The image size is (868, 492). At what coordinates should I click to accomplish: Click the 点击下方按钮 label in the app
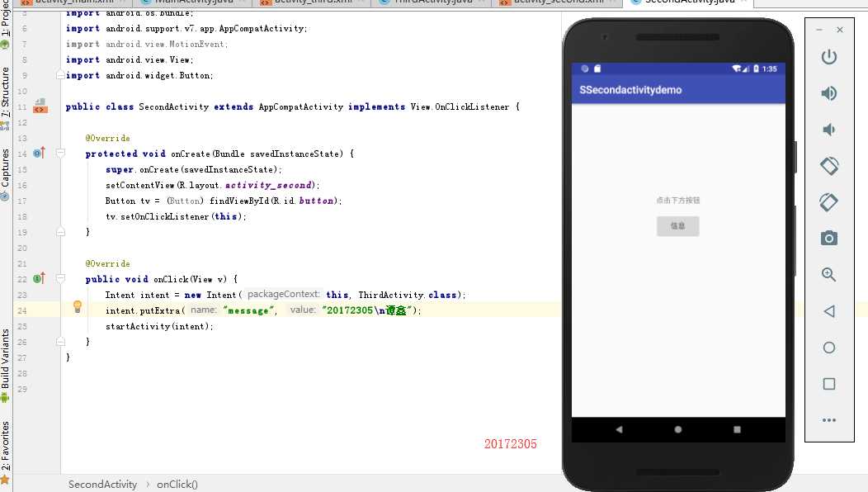(678, 201)
